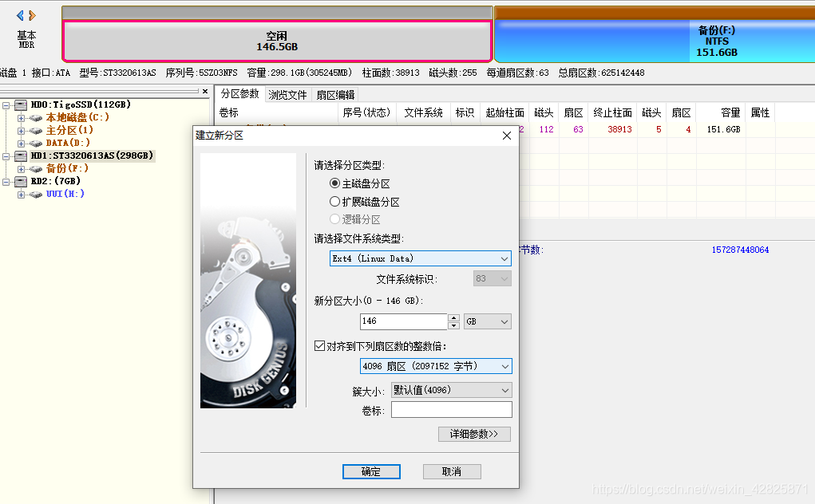This screenshot has width=815, height=504.
Task: Expand the 主分区(1) tree node
Action: [21, 131]
